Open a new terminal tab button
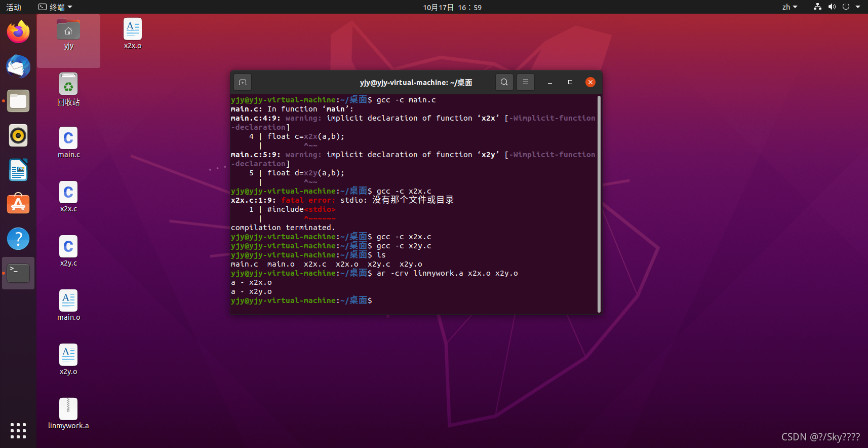The width and height of the screenshot is (868, 448). pos(243,82)
